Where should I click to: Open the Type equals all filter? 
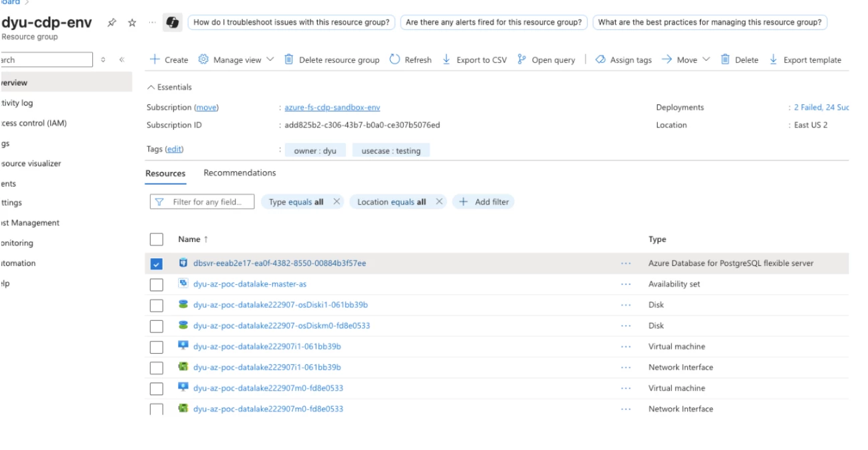[x=296, y=202]
